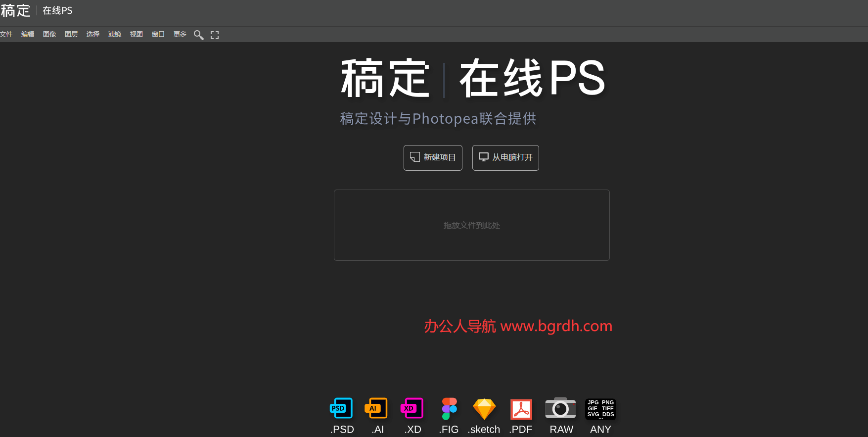Screen dimensions: 868x437
Task: Open the 图像 menu
Action: [x=49, y=34]
